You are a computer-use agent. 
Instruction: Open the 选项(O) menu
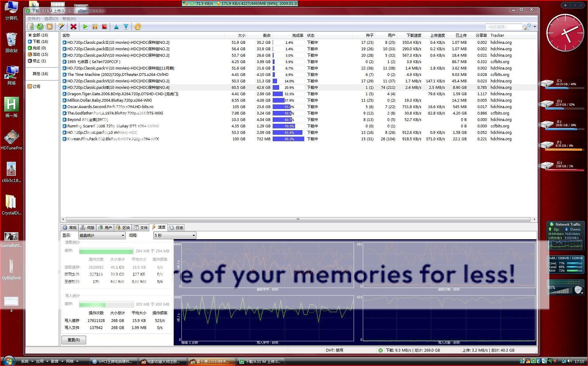pos(51,19)
